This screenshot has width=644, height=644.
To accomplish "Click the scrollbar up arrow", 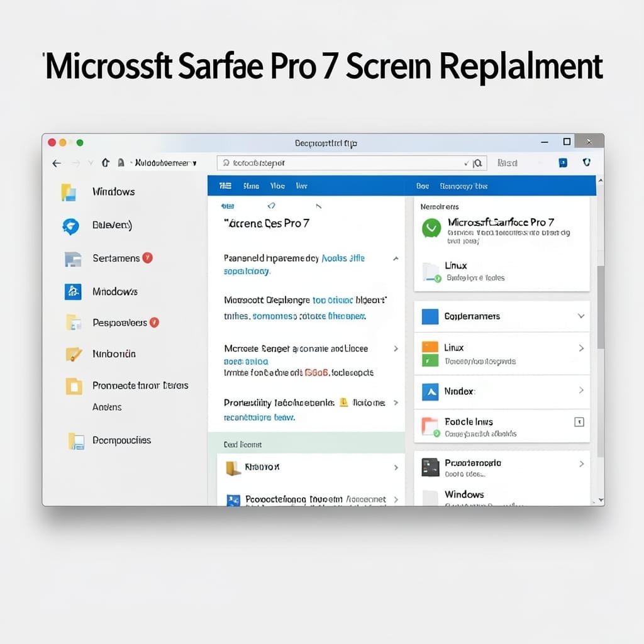I will point(601,180).
